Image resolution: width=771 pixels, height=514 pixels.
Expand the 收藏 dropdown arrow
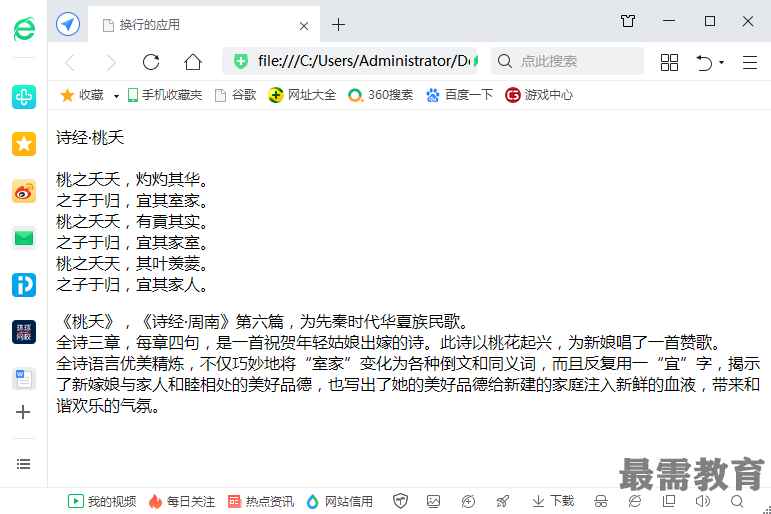116,96
